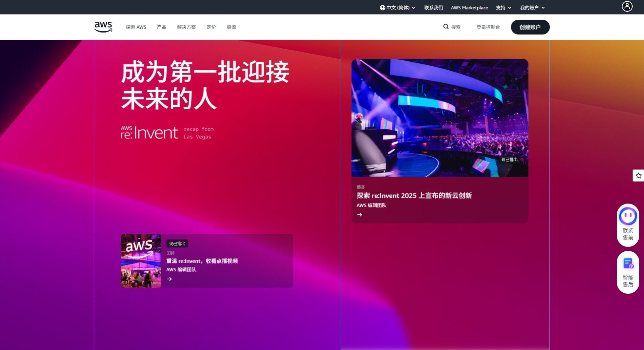644x350 pixels.
Task: Open the 解决方案 solutions menu
Action: point(186,27)
